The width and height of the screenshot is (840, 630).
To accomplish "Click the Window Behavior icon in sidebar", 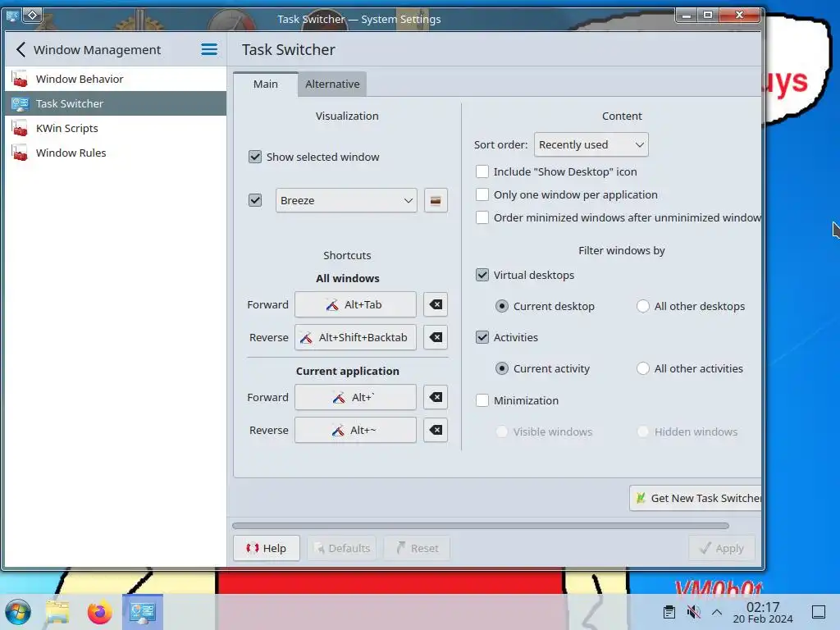I will pos(20,79).
